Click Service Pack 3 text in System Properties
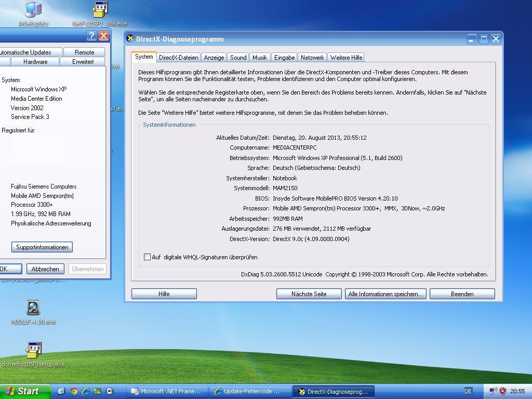Screen dimensions: 532x399 click(x=30, y=117)
